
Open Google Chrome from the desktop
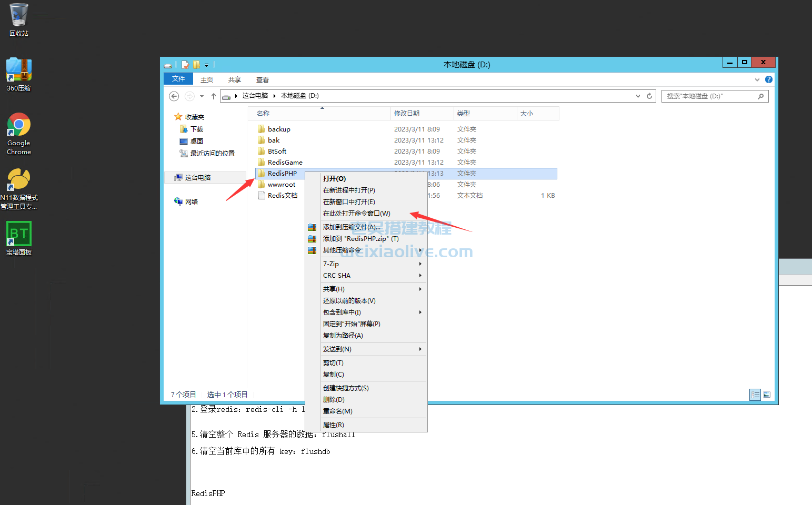click(18, 133)
